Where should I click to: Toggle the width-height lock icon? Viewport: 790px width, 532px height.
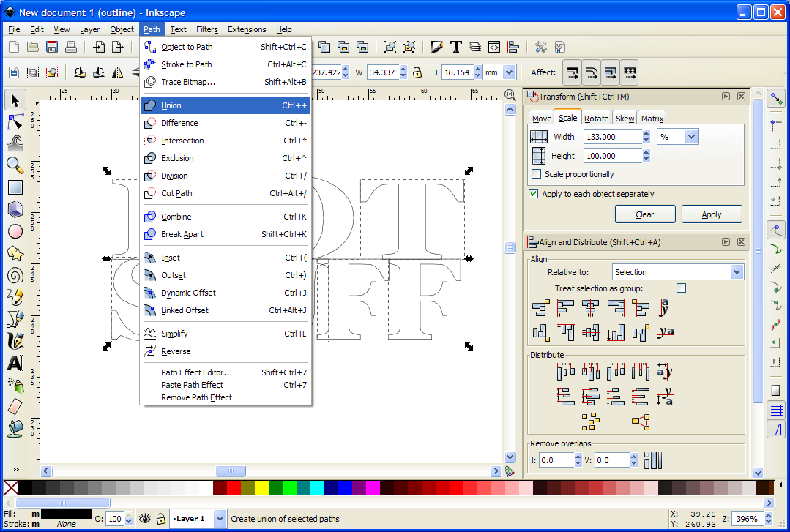click(x=417, y=72)
